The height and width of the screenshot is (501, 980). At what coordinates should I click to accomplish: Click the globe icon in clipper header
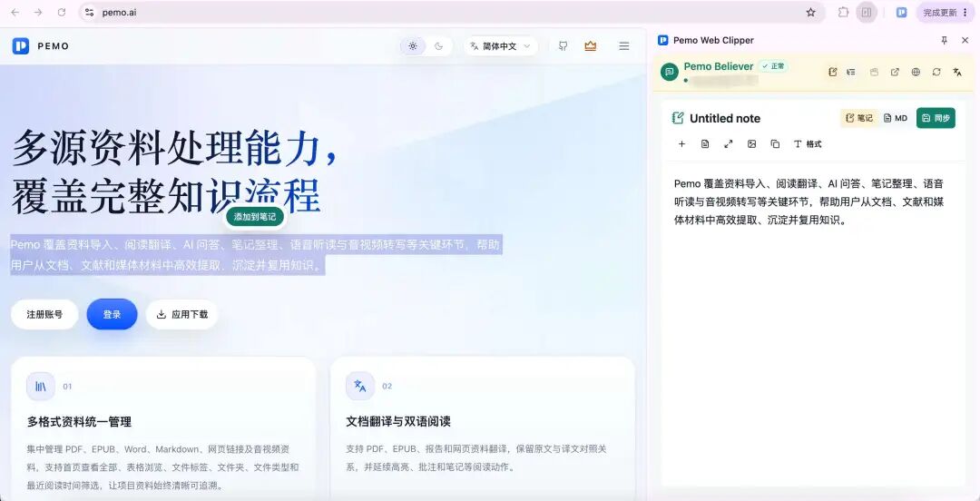[x=916, y=72]
